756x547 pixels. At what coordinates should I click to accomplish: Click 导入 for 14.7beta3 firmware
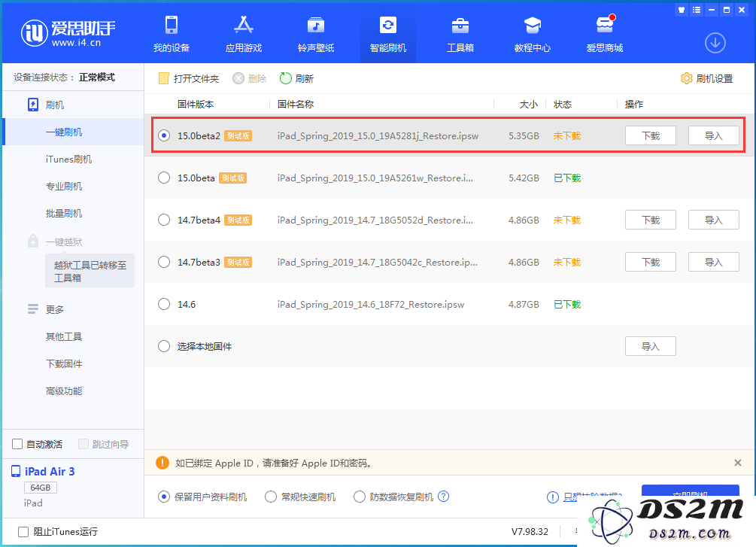tap(714, 262)
